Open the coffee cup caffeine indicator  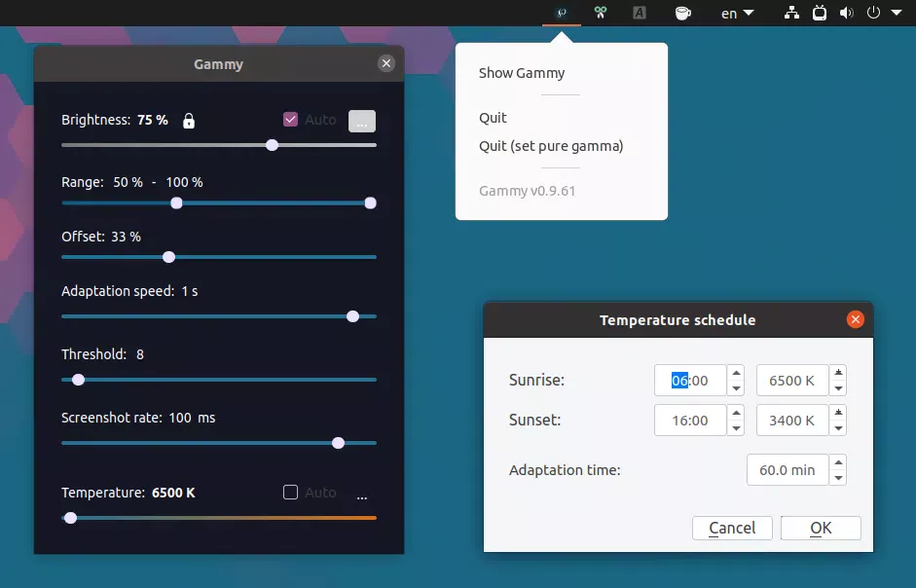click(683, 13)
